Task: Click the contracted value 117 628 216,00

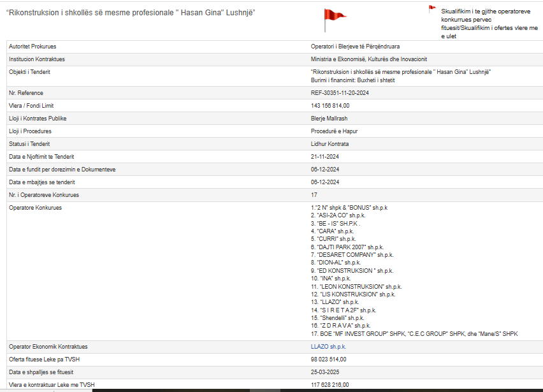Action: coord(329,385)
